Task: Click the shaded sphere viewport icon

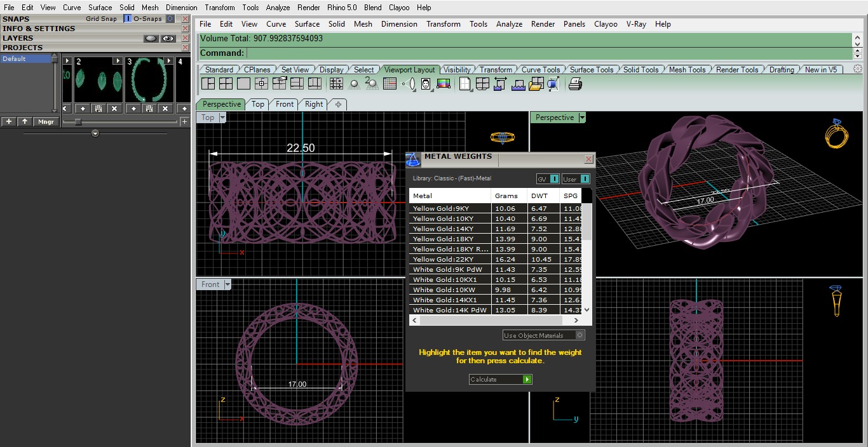Action: click(354, 83)
